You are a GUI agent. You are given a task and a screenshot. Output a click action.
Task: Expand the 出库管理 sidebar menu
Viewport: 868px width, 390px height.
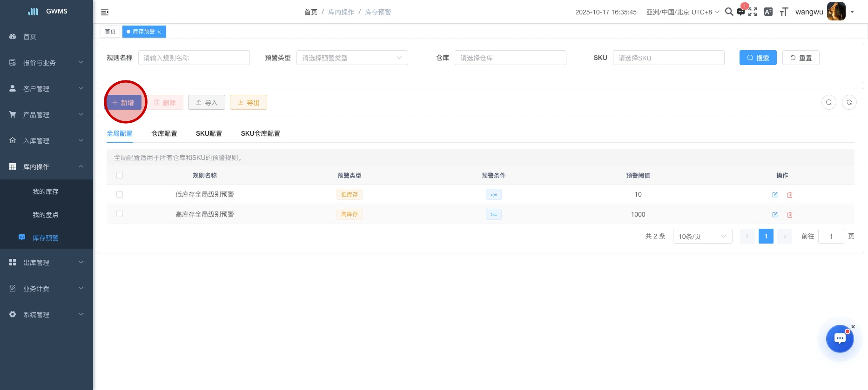click(47, 263)
